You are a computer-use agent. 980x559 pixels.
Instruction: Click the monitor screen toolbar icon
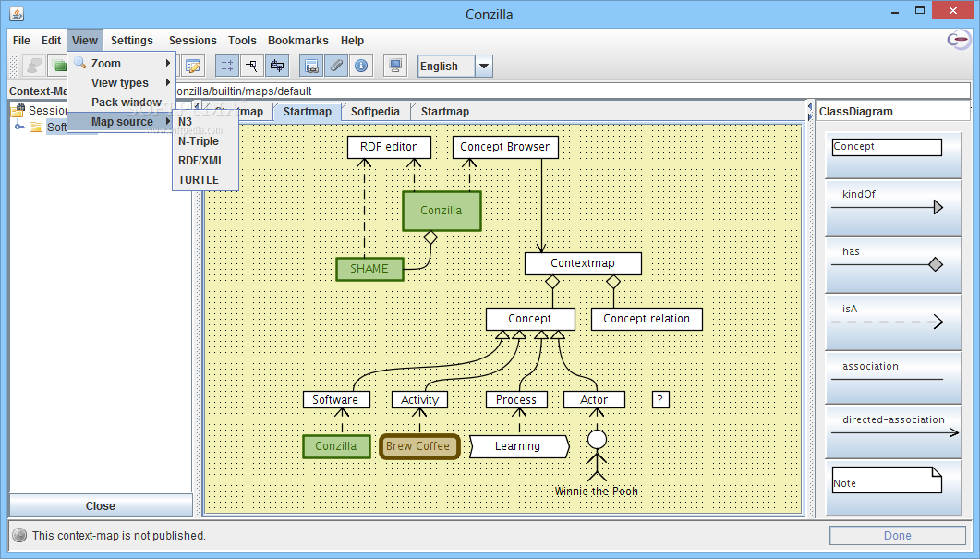click(395, 66)
